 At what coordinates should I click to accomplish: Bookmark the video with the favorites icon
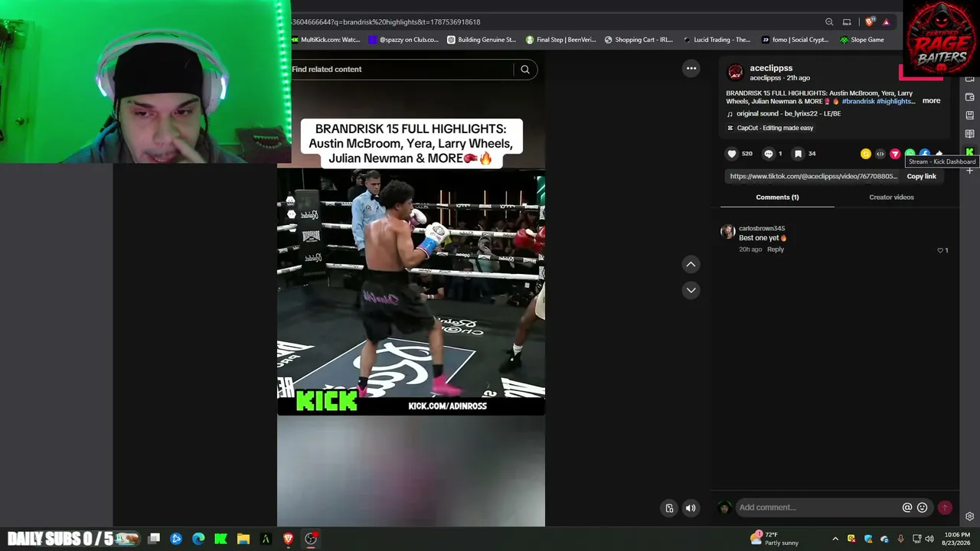(x=798, y=154)
